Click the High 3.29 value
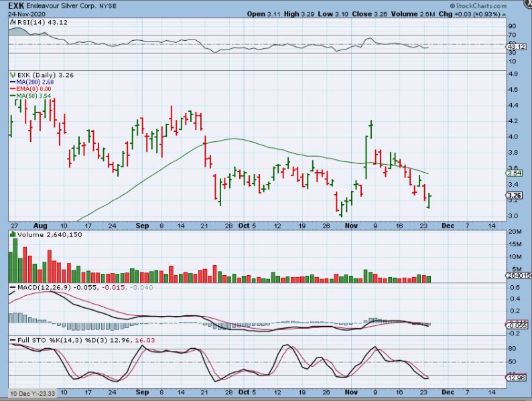The image size is (532, 401). point(299,14)
